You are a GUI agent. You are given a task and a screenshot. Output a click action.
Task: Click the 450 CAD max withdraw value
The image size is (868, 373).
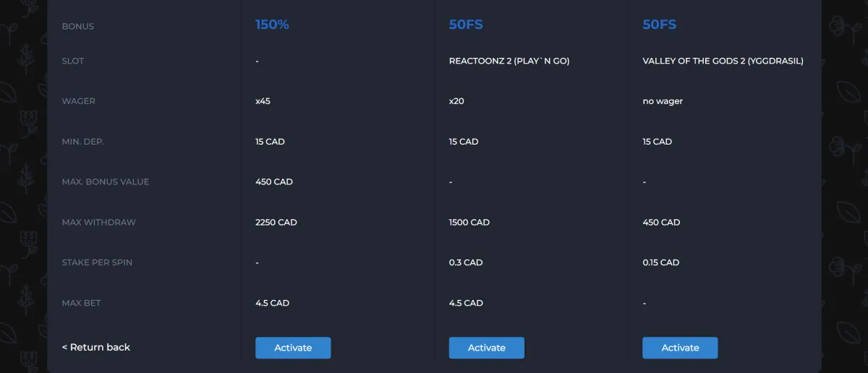tap(661, 223)
